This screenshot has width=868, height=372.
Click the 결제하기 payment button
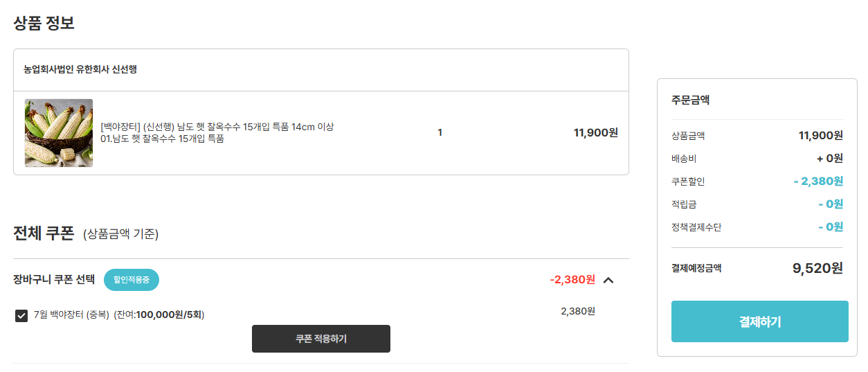[x=760, y=321]
